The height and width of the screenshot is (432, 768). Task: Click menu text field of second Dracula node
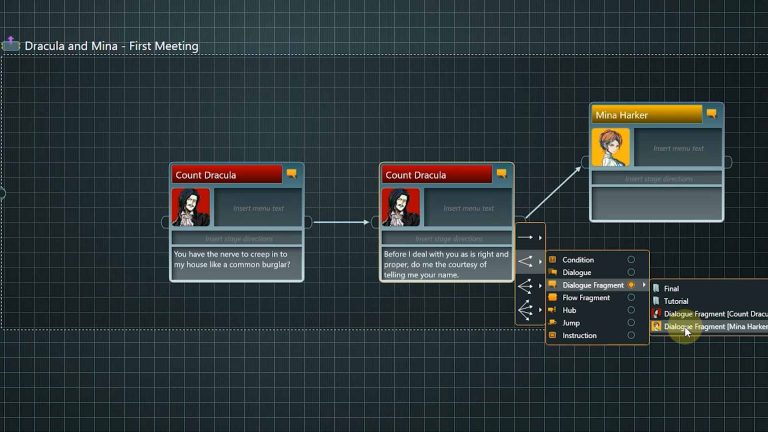pos(468,208)
